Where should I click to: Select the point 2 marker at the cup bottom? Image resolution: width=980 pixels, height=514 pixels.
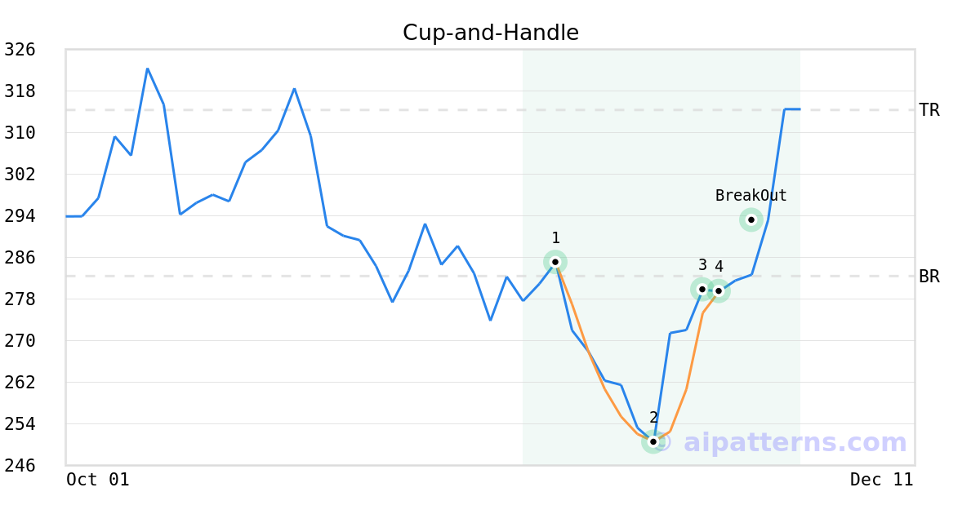click(653, 441)
